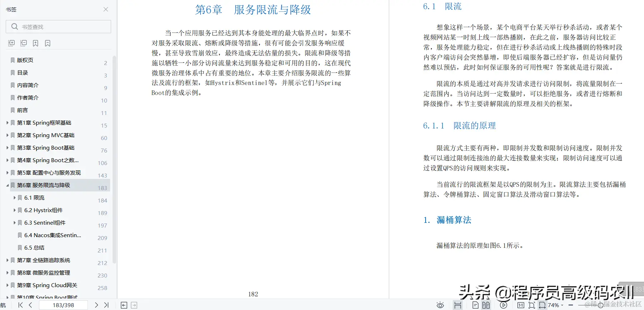Expand 第5章 配置中心与服务发现 bookmark
Image resolution: width=644 pixels, height=310 pixels.
pos(7,172)
